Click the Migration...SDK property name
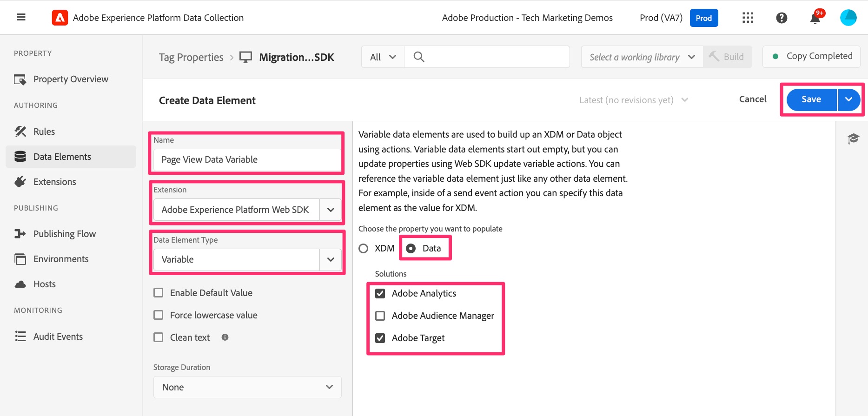This screenshot has height=416, width=868. (x=297, y=58)
